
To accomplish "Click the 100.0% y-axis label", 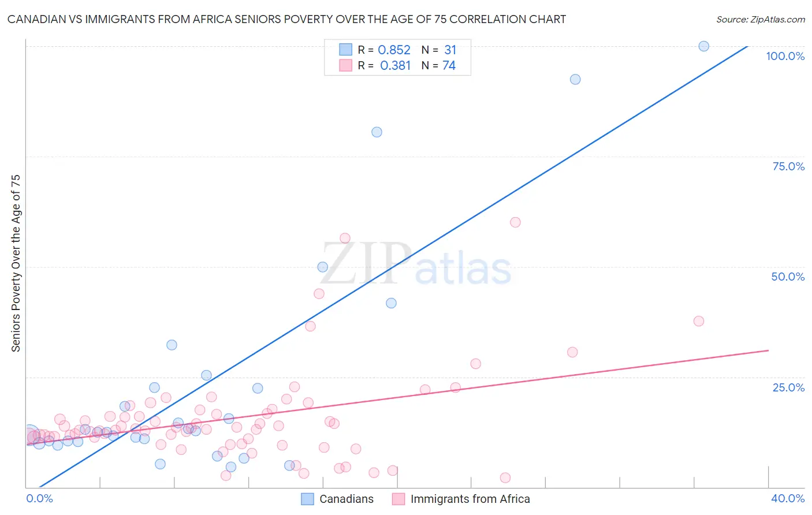I will pyautogui.click(x=785, y=56).
